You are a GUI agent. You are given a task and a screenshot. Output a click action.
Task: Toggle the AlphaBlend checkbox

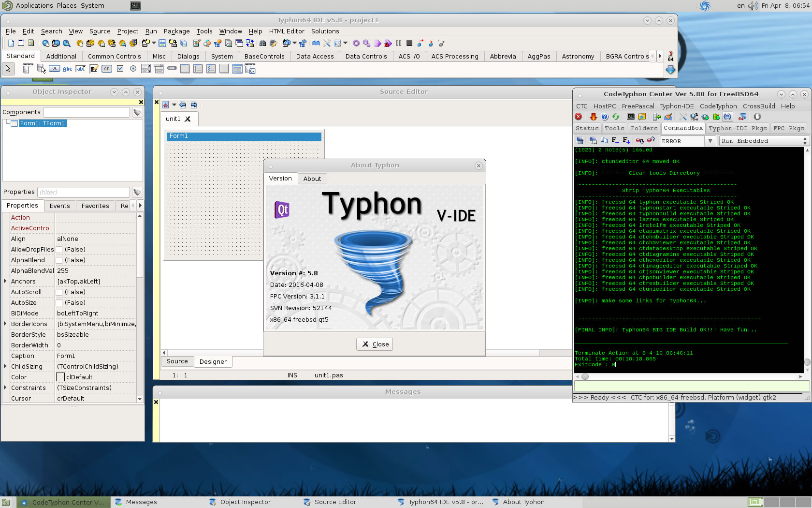point(59,260)
